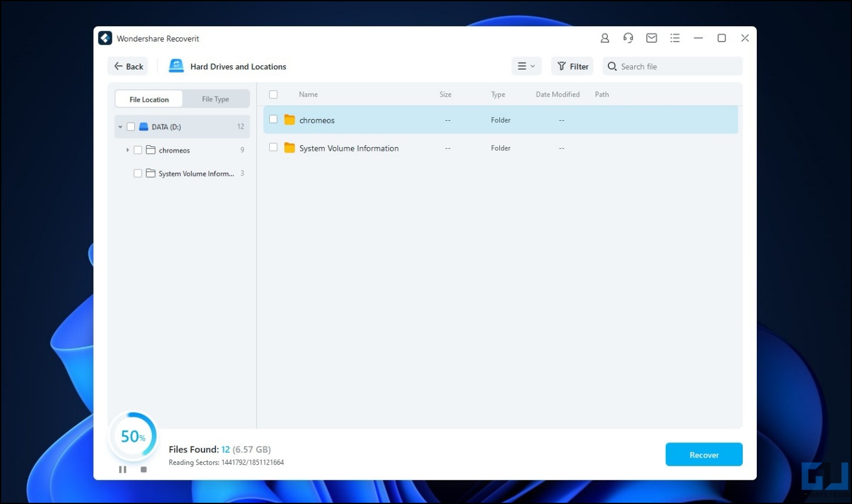Viewport: 852px width, 504px height.
Task: Sort by the Path column header
Action: point(602,95)
